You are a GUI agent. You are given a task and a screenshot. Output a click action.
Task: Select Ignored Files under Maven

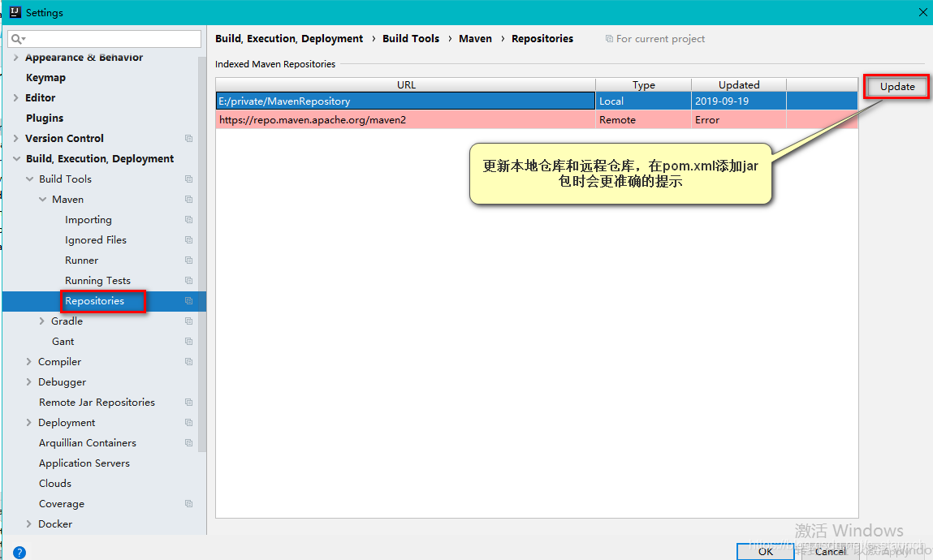(96, 240)
